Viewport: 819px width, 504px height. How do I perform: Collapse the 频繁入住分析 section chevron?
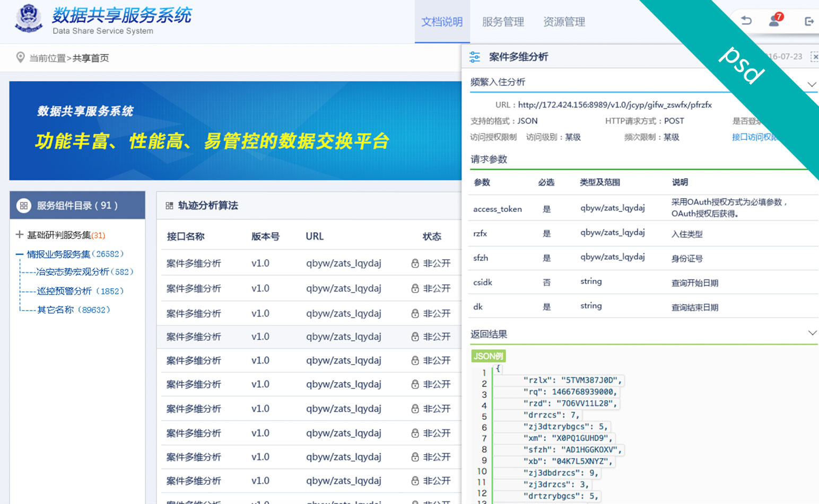pyautogui.click(x=812, y=84)
